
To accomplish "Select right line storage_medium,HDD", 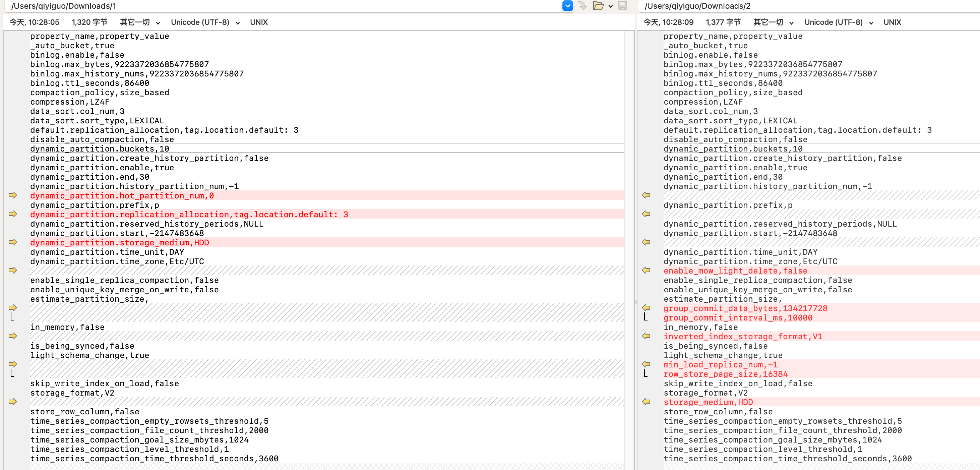I will 708,402.
